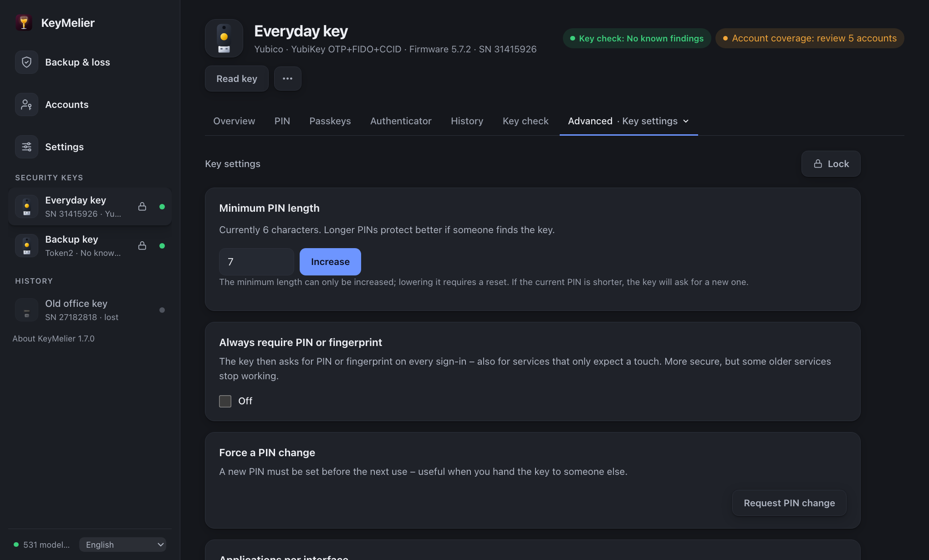This screenshot has width=929, height=560.
Task: Click the Accounts people icon
Action: coord(26,104)
